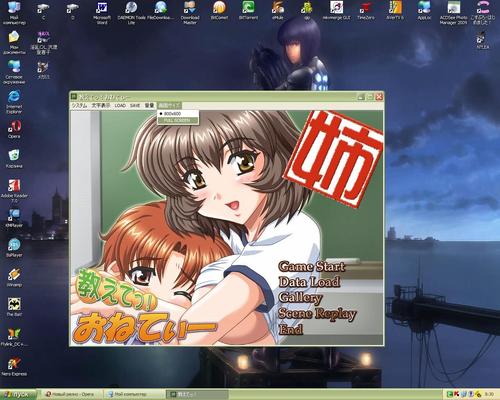This screenshot has height=400, width=500.
Task: Open the Network Neighborhood desktop icon
Action: coord(14,72)
